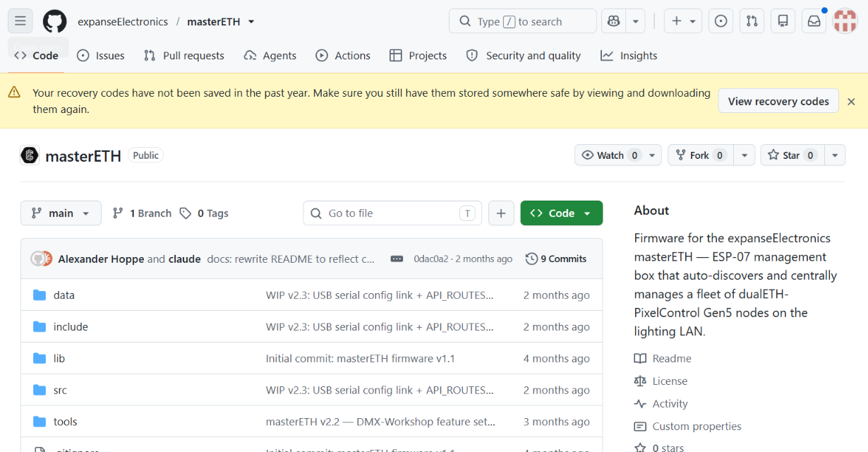
Task: Expand the green Code clone dropdown
Action: (562, 213)
